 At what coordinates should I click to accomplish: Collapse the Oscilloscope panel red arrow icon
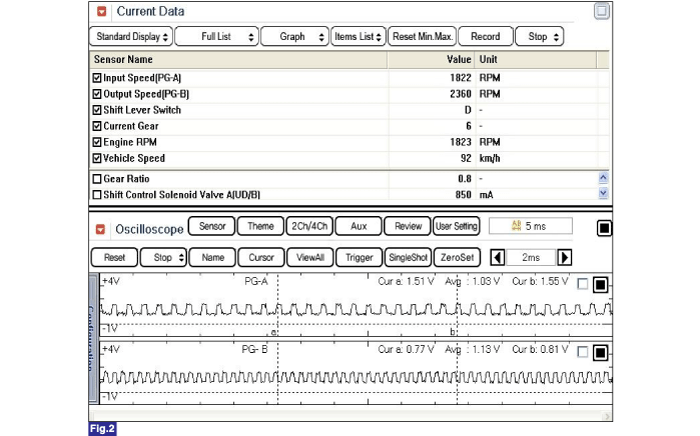pyautogui.click(x=100, y=228)
